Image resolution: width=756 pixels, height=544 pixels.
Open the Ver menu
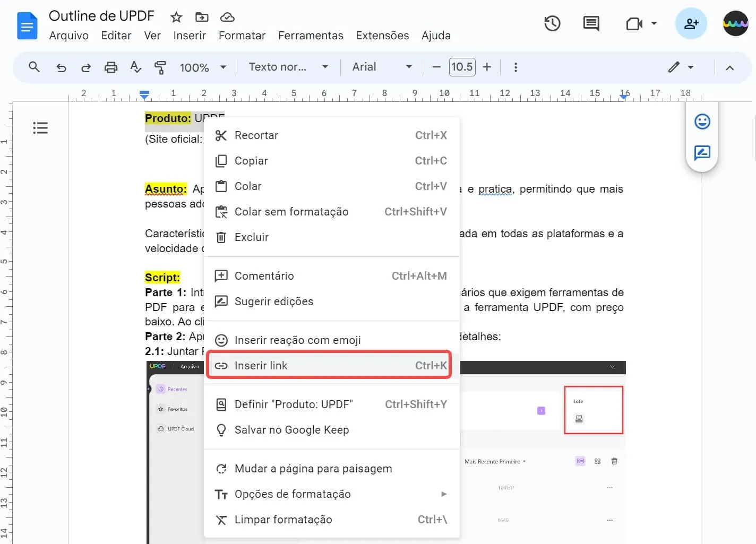[152, 36]
